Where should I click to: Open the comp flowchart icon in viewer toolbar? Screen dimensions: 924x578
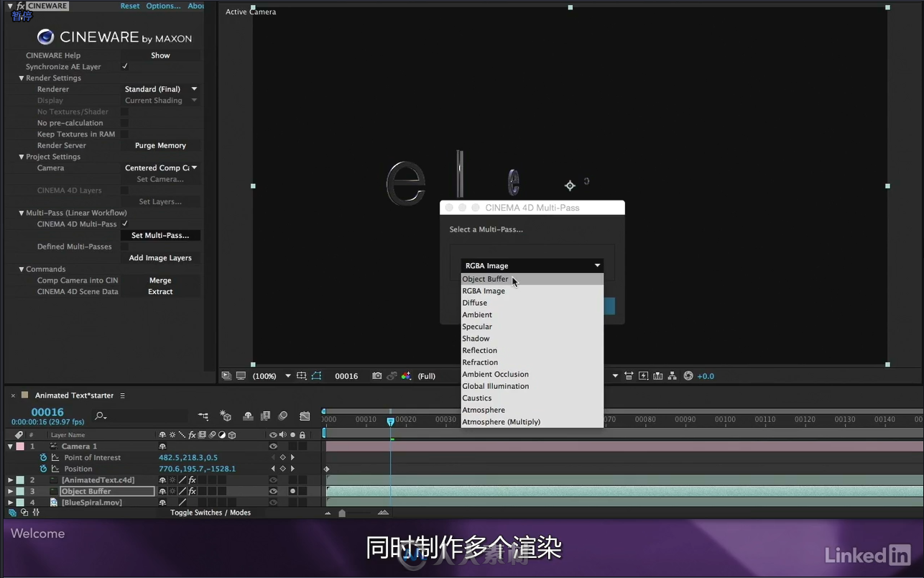pyautogui.click(x=673, y=376)
